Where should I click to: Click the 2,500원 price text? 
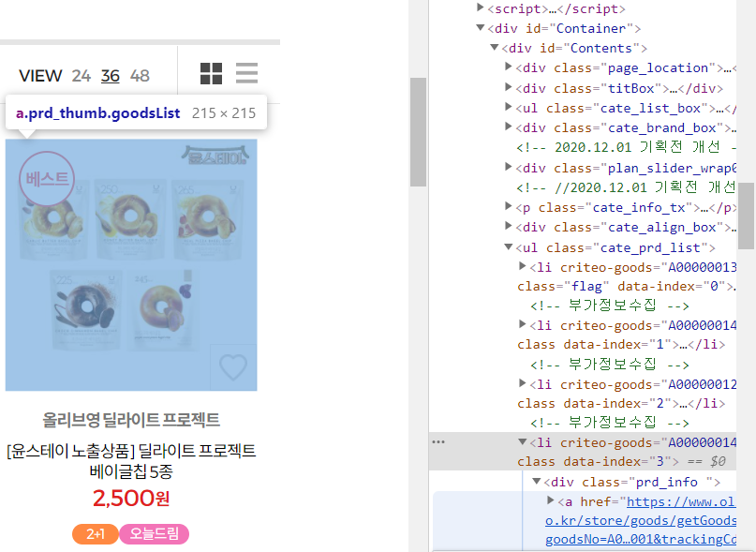click(131, 498)
